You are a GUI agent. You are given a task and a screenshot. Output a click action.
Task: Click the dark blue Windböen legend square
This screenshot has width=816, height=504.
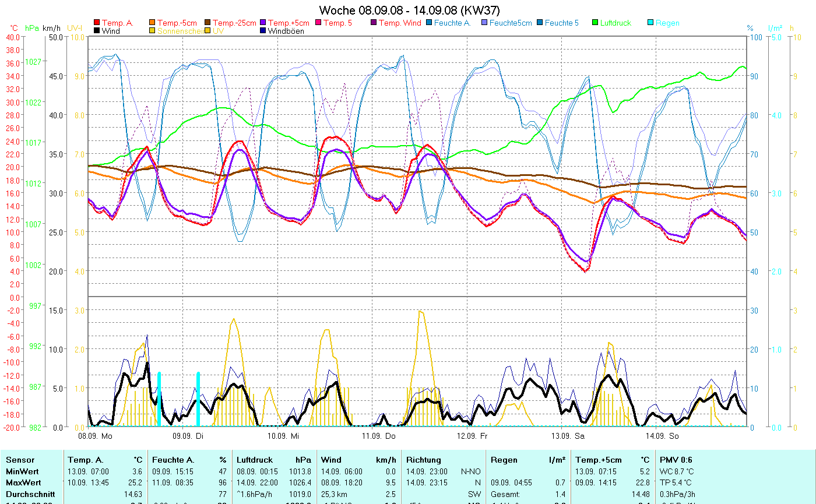(x=263, y=31)
